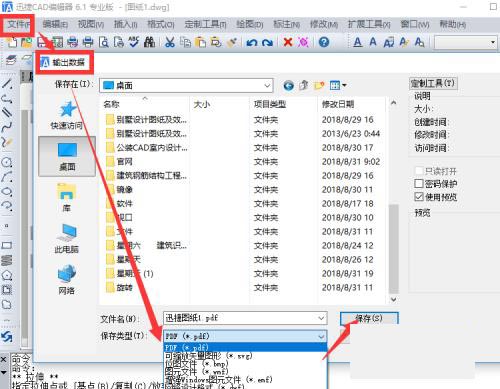Select the line drawing tool in left toolbar

pos(7,83)
